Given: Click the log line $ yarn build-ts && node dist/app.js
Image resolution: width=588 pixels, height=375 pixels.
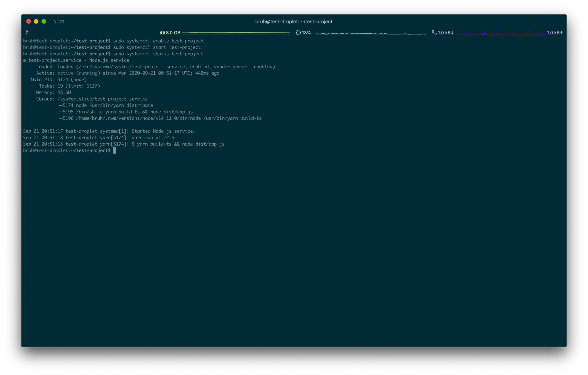Looking at the screenshot, I should point(124,145).
